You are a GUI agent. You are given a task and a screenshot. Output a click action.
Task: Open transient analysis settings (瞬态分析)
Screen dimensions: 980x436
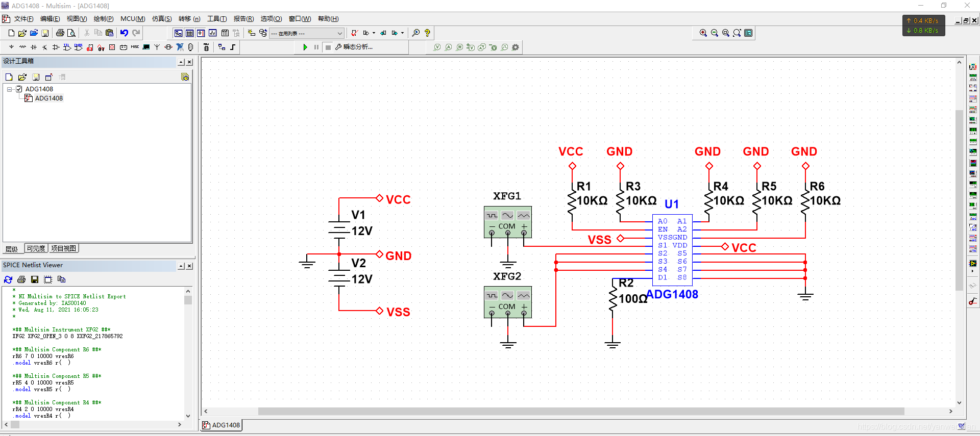(354, 47)
